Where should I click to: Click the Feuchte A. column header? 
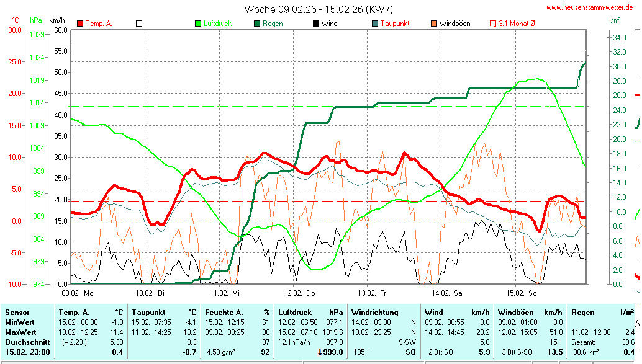click(224, 313)
